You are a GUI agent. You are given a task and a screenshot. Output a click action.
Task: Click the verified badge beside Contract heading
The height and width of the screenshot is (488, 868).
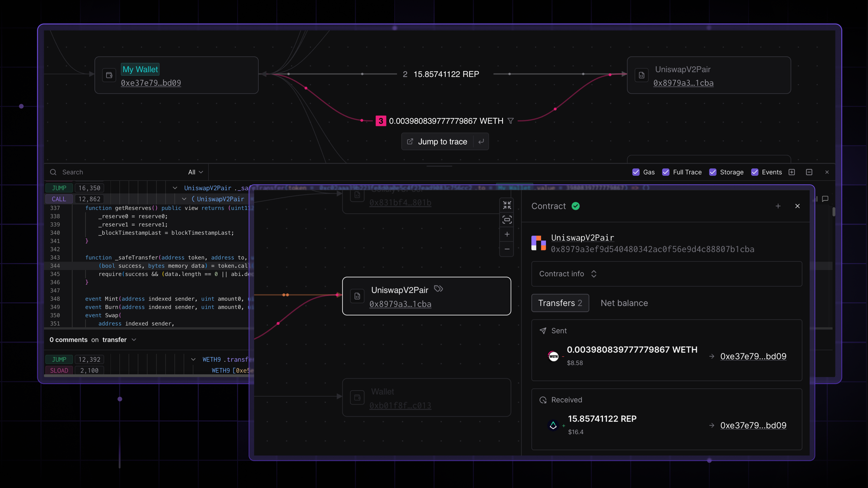[576, 206]
